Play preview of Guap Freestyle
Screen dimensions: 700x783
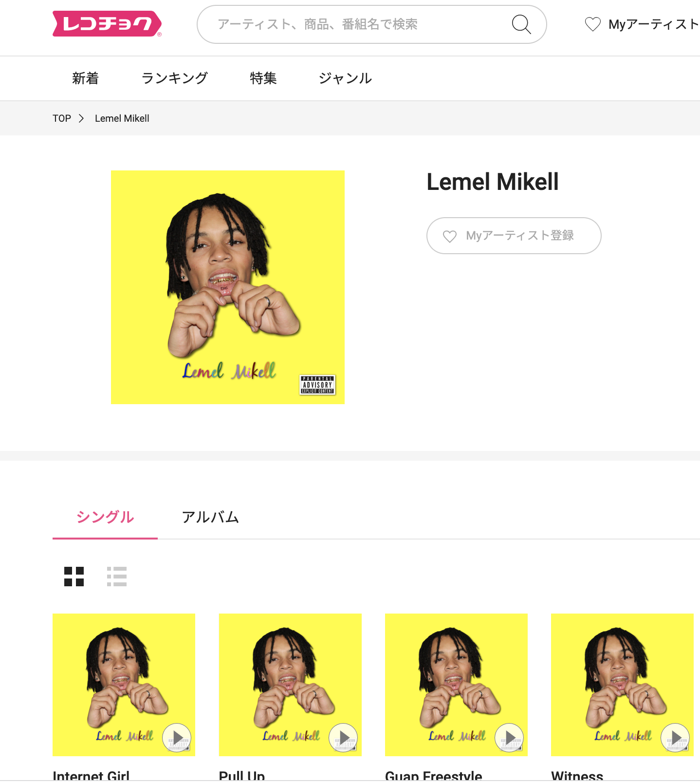[509, 738]
